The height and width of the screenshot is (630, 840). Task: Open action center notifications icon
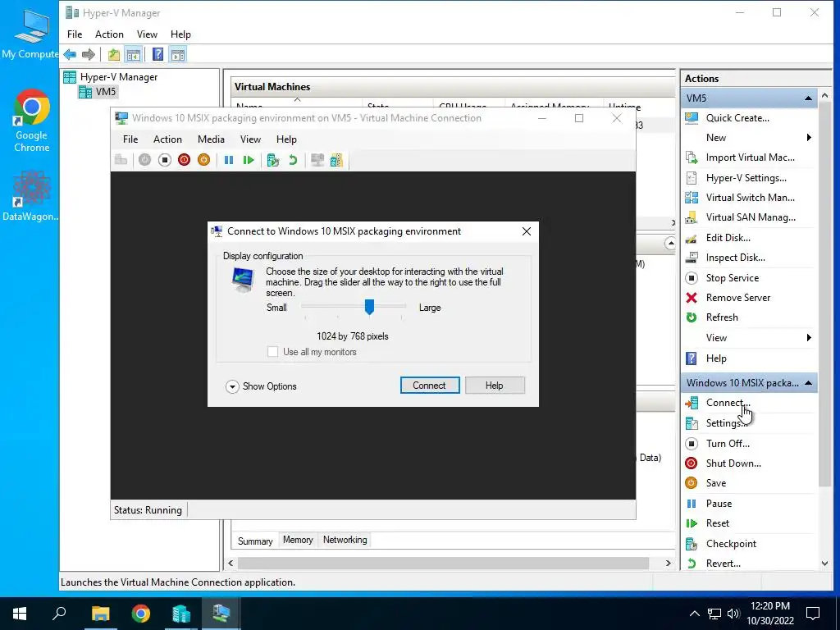[813, 614]
